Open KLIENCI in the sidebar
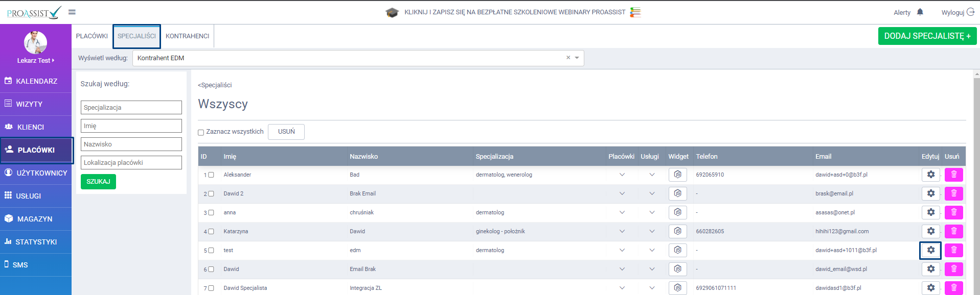This screenshot has height=295, width=980. click(36, 127)
